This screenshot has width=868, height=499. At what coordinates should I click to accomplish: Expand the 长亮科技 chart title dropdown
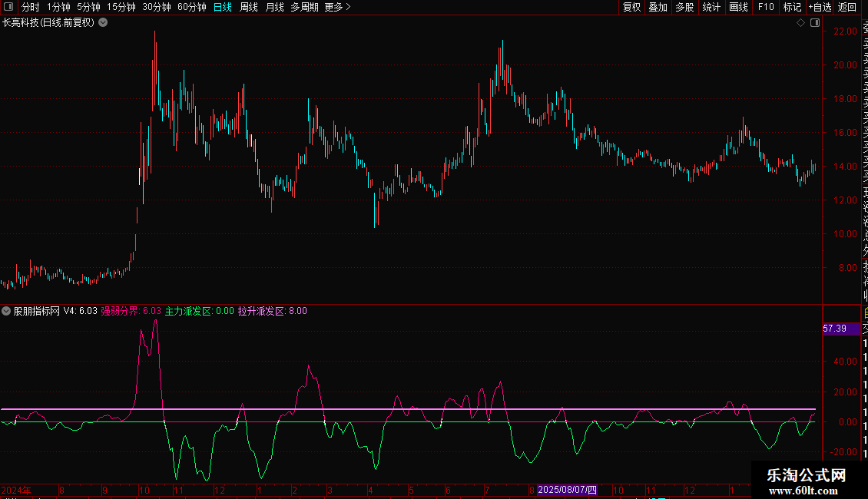tap(103, 23)
